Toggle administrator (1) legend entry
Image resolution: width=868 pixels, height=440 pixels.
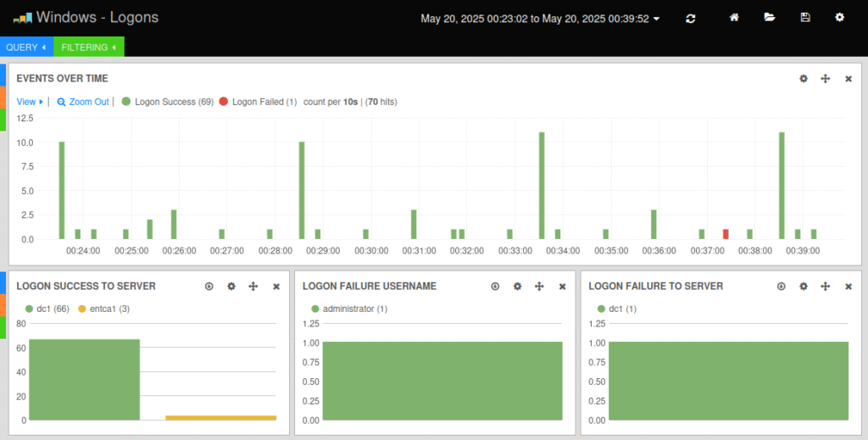349,309
